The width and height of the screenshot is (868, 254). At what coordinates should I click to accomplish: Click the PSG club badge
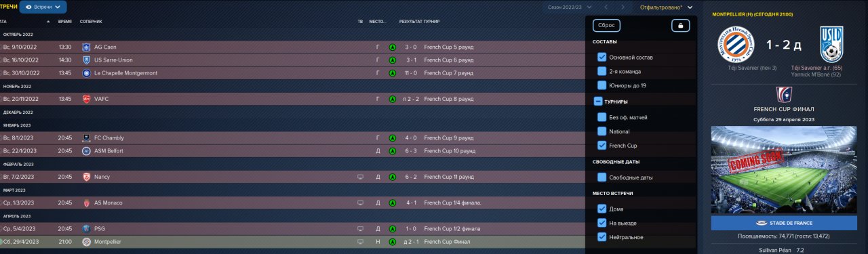coord(86,229)
